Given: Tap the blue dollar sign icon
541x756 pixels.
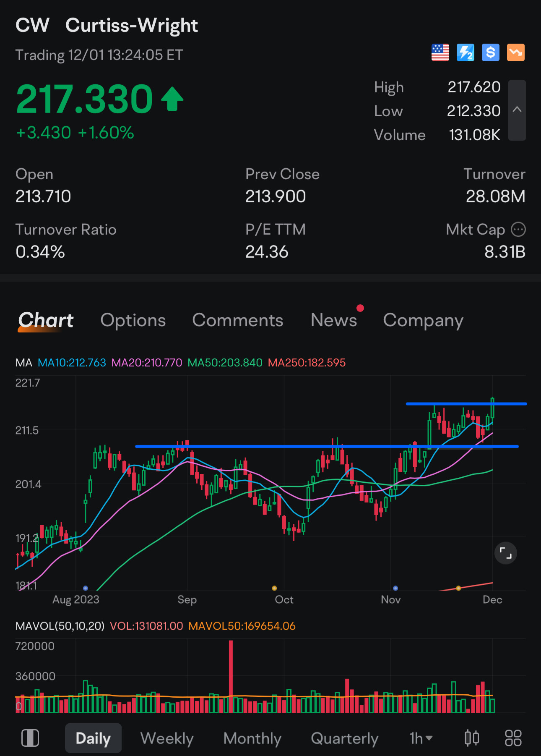Looking at the screenshot, I should [490, 52].
